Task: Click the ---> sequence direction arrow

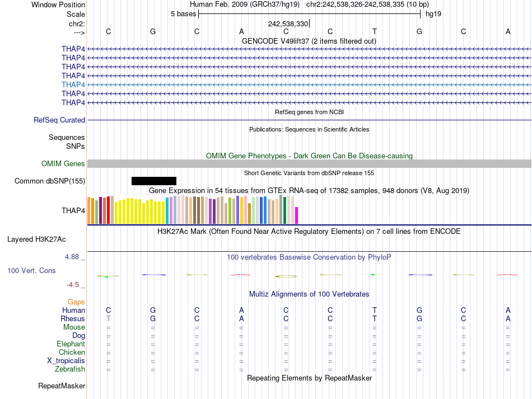Action: pyautogui.click(x=79, y=32)
